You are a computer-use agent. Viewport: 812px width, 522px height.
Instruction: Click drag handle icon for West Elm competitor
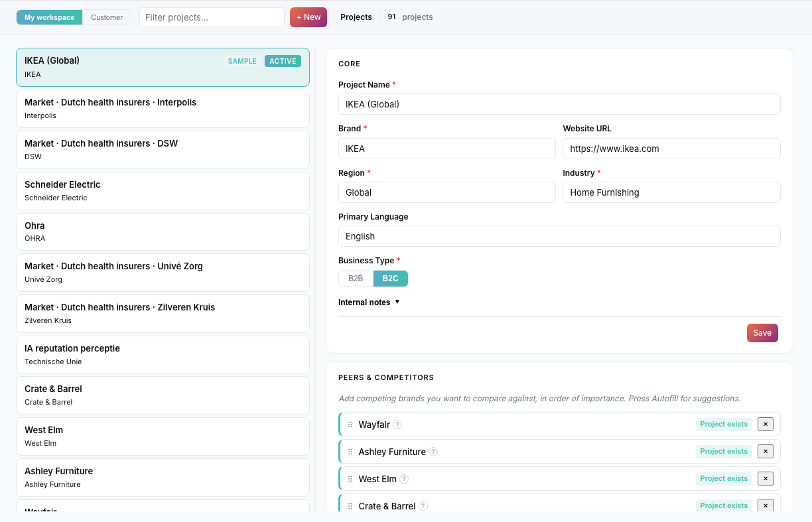click(x=350, y=479)
